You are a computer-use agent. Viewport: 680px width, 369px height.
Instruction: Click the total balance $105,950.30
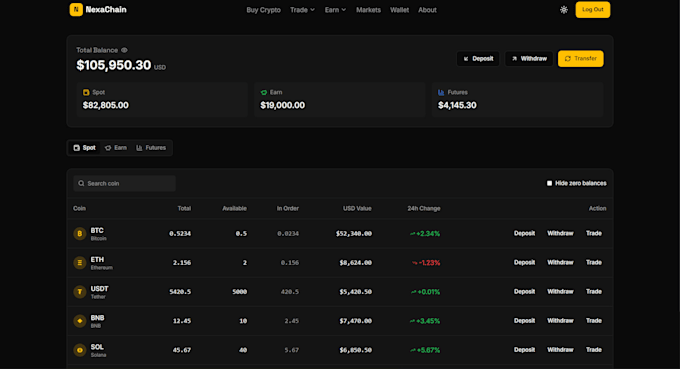point(114,65)
